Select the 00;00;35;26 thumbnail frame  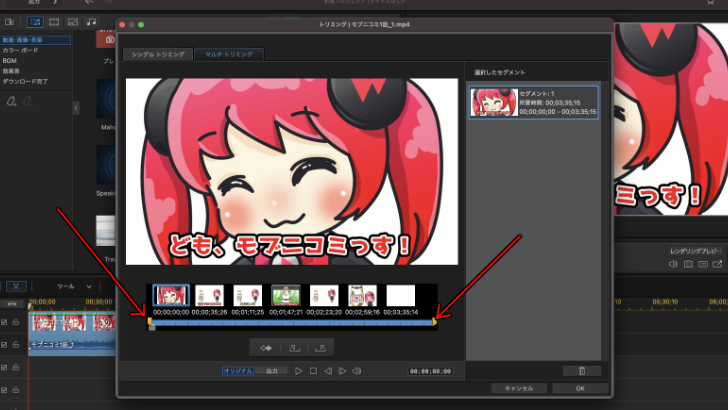click(x=209, y=295)
